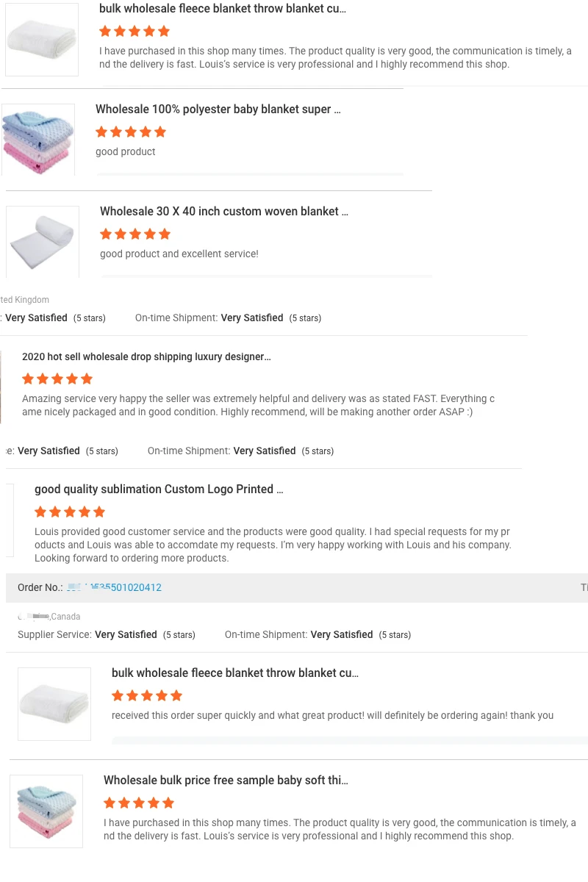Screen dimensions: 588x882
Task: Open the "2020 hot sell wholesale drop shipping" listing
Action: [x=146, y=357]
